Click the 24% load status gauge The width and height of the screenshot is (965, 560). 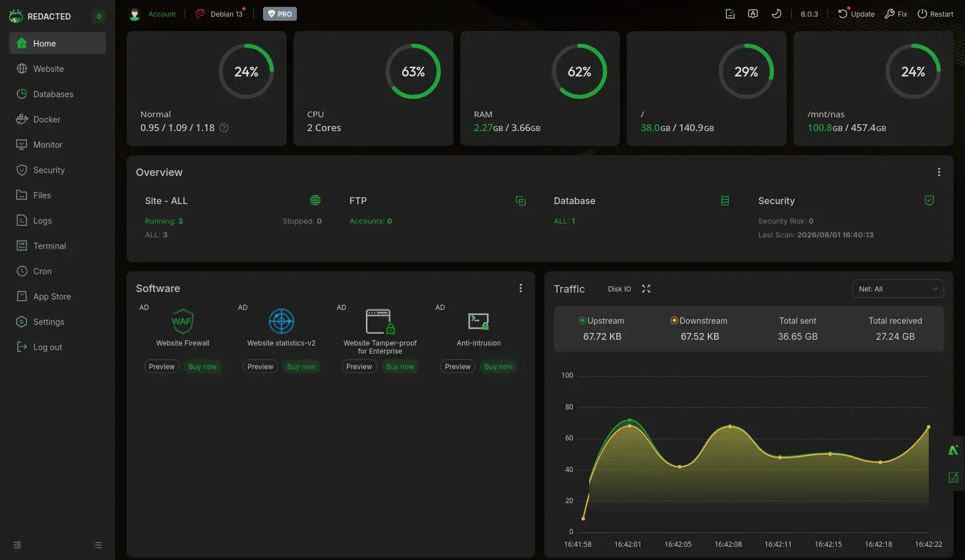tap(246, 71)
